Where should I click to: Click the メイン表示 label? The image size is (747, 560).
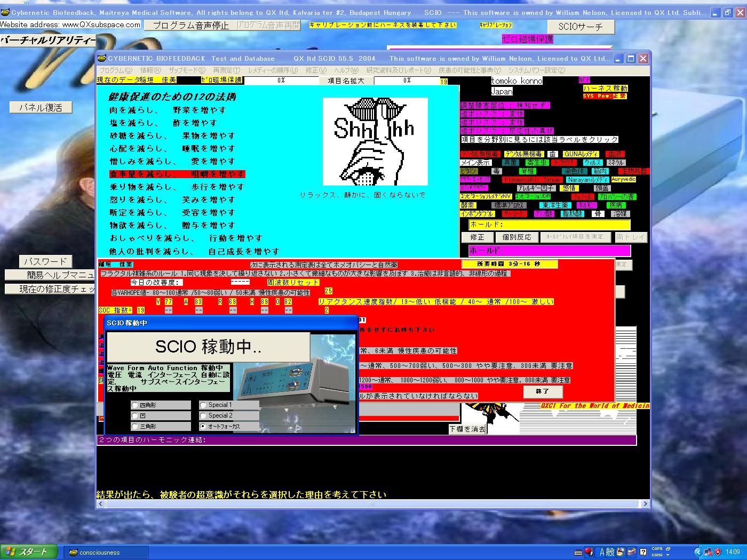(x=475, y=163)
